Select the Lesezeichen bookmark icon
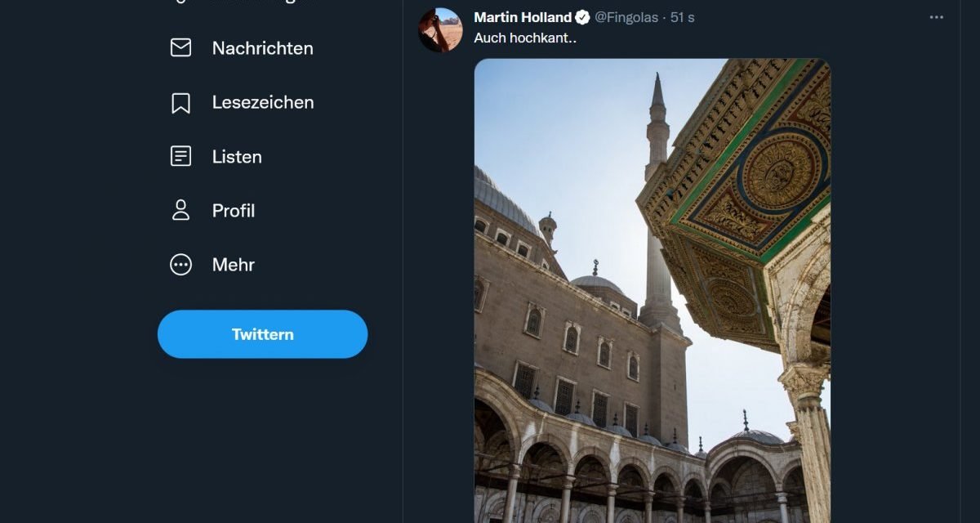Screen dimensions: 980x523 pyautogui.click(x=180, y=101)
